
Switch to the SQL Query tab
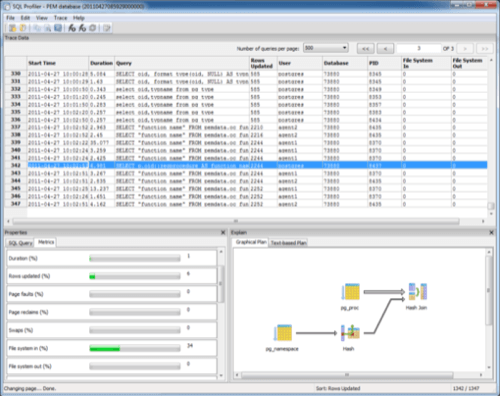(x=20, y=243)
